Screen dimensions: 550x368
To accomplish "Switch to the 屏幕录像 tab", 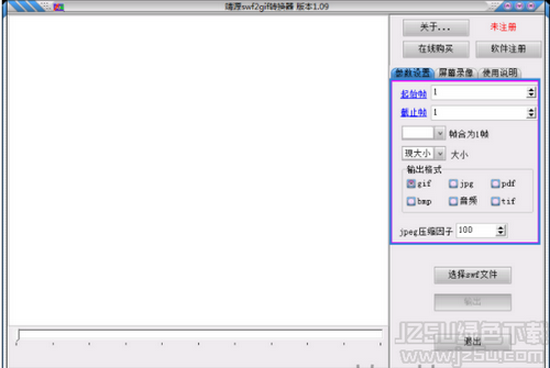I will (x=456, y=73).
